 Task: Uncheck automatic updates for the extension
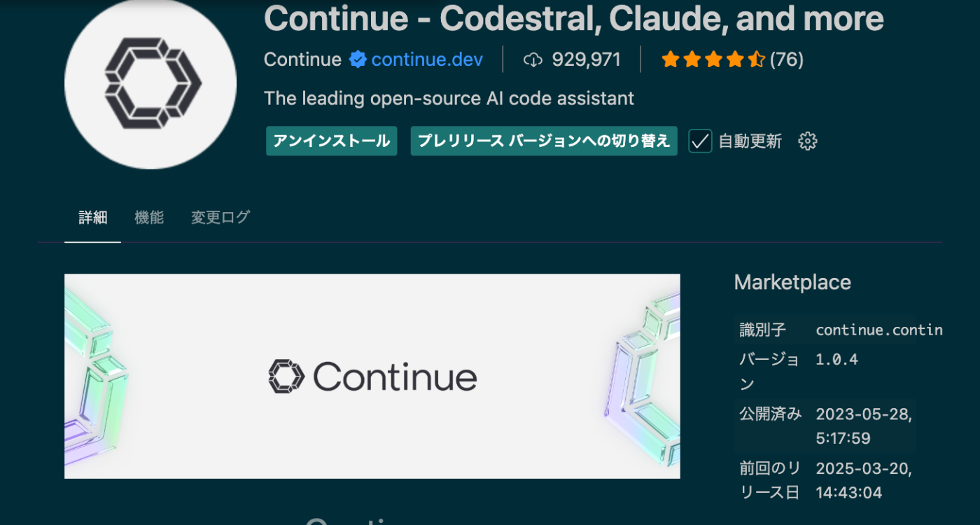(699, 141)
